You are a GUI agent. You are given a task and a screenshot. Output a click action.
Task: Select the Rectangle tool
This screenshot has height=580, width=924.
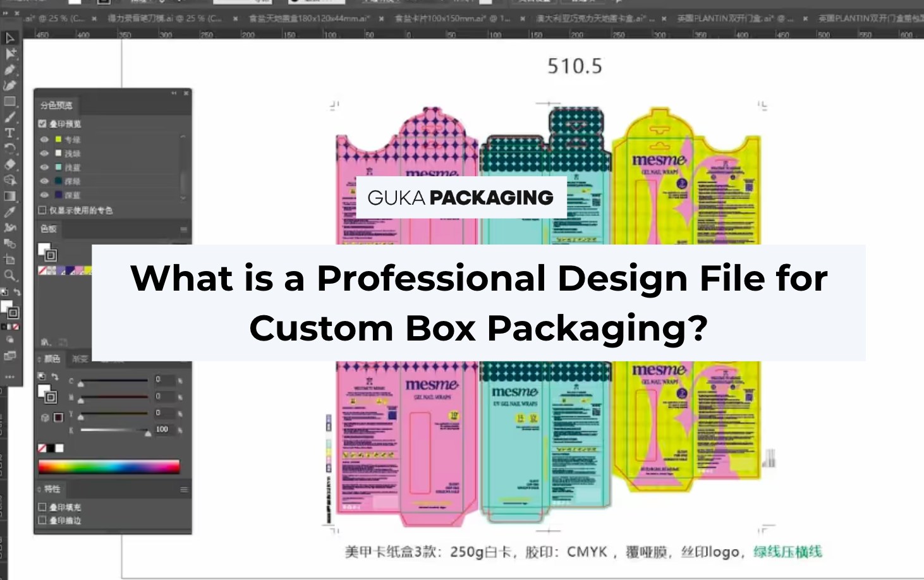coord(10,101)
